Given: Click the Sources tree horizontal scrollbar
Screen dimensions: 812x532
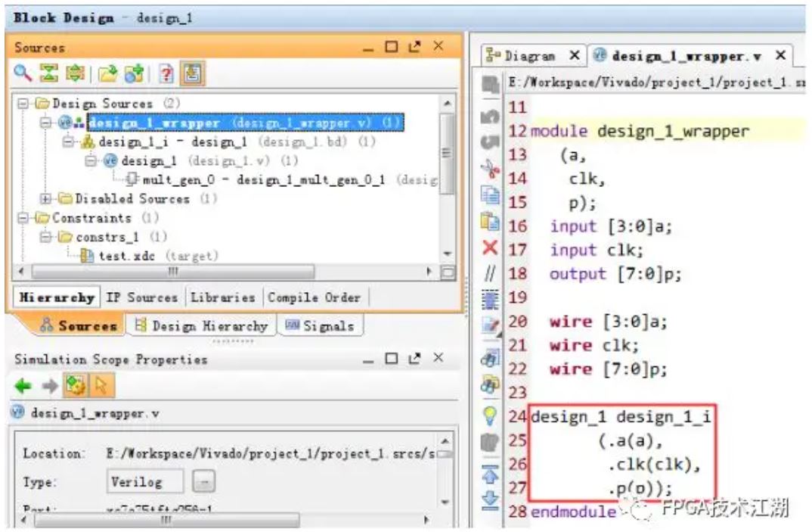Looking at the screenshot, I should [x=173, y=272].
